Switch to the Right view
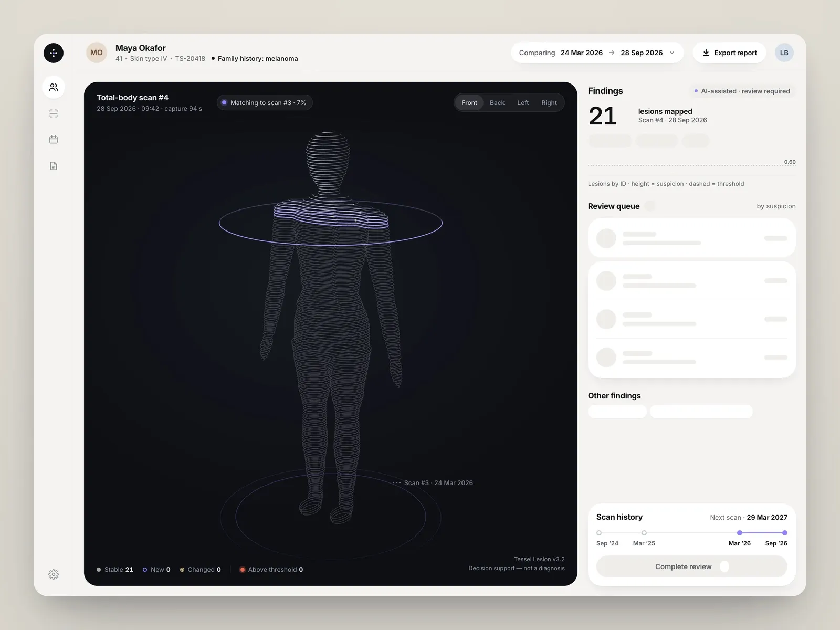Viewport: 840px width, 630px height. [x=549, y=103]
